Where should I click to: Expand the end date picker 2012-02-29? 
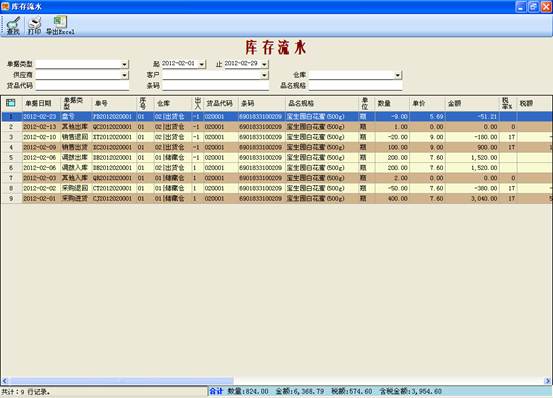(265, 64)
